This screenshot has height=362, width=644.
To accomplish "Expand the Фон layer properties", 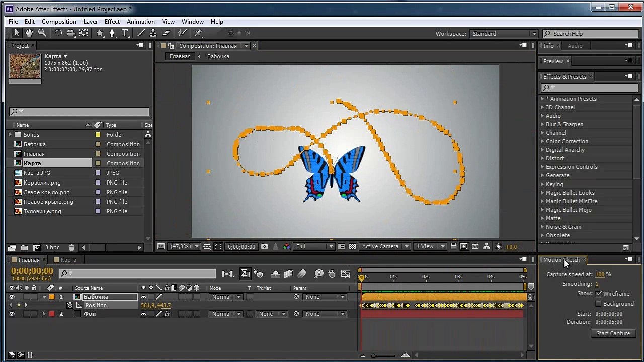I will [x=44, y=314].
